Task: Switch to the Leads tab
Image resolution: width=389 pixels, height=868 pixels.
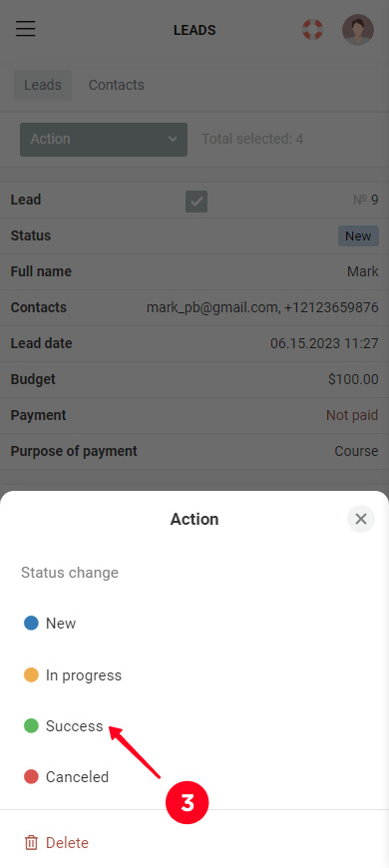Action: (43, 85)
